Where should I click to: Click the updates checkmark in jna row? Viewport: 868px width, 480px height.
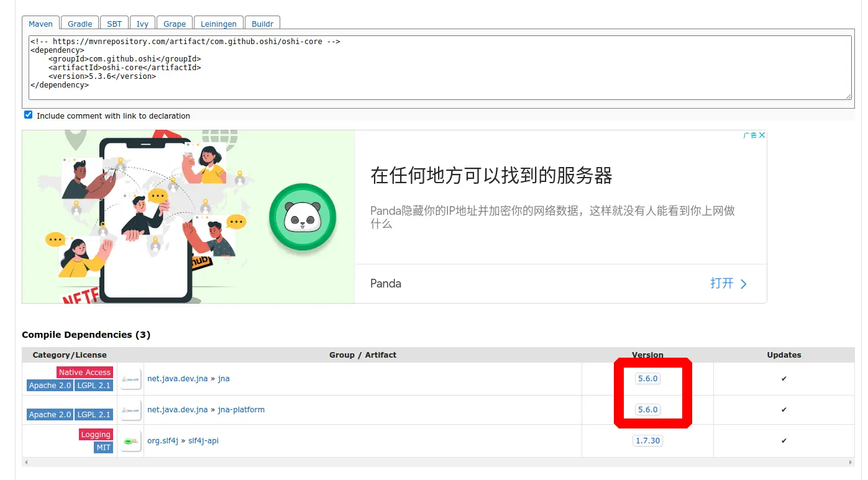point(784,378)
